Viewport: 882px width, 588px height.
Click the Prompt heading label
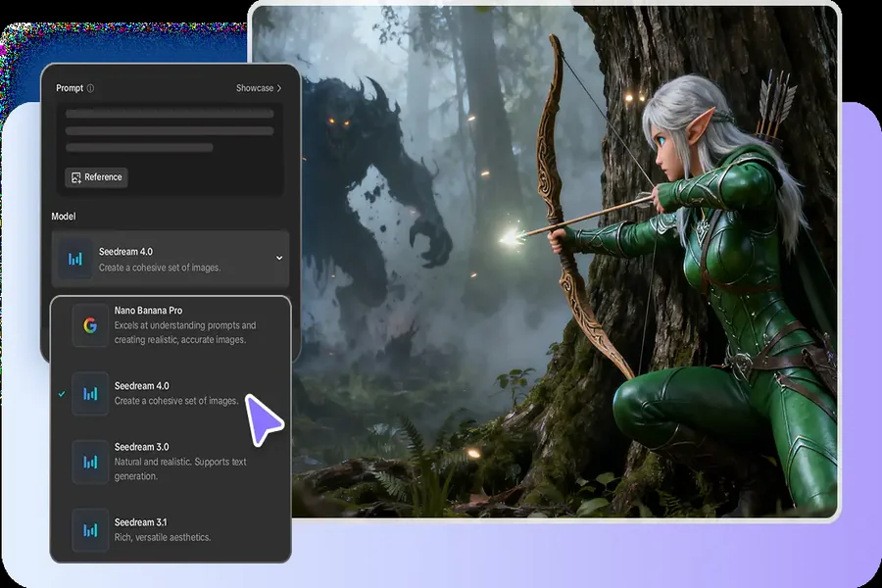coord(70,88)
